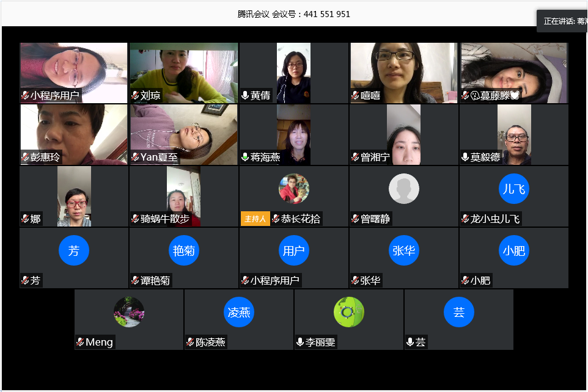
Task: Select the green globe avatar of 李丽雯
Action: click(x=348, y=312)
